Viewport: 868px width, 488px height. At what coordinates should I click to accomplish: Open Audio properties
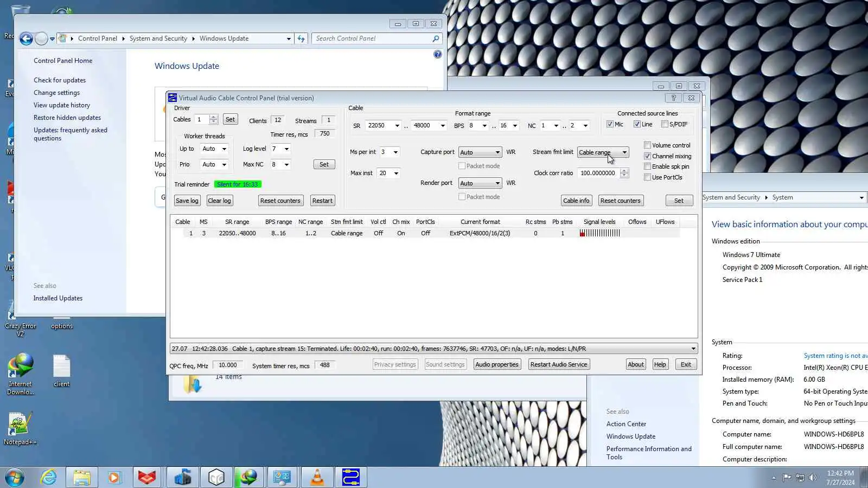(x=497, y=364)
